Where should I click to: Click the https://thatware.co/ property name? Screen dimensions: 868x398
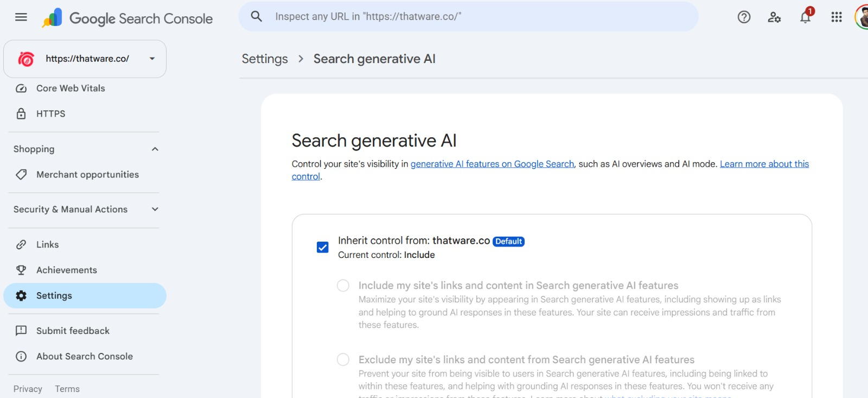point(87,59)
